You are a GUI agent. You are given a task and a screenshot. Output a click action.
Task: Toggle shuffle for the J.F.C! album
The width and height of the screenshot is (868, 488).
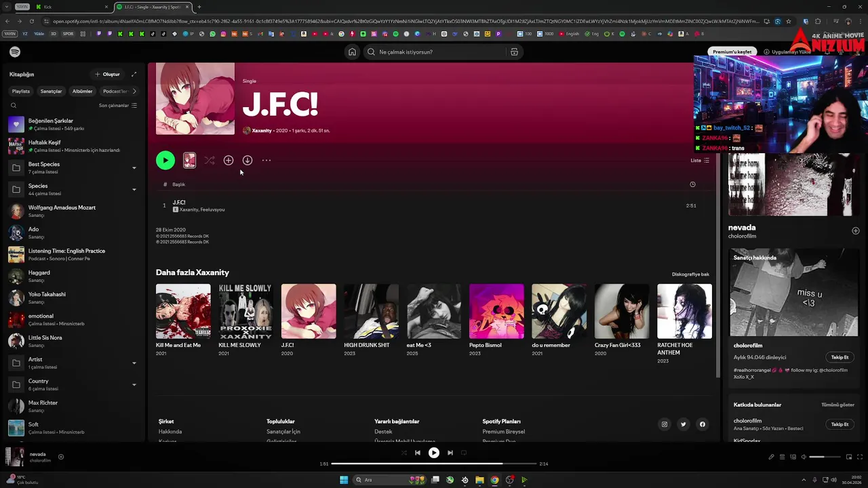click(x=210, y=161)
